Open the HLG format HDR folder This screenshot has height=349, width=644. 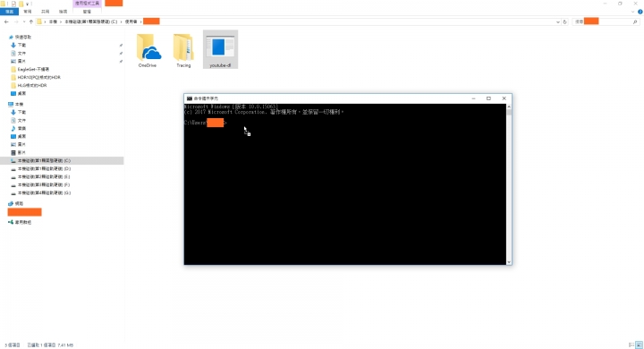click(x=32, y=86)
